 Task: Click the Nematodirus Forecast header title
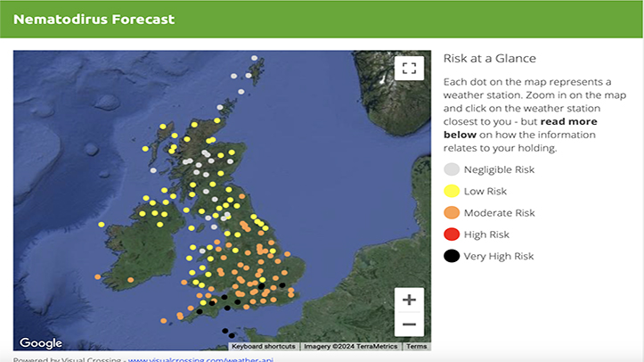pos(94,19)
